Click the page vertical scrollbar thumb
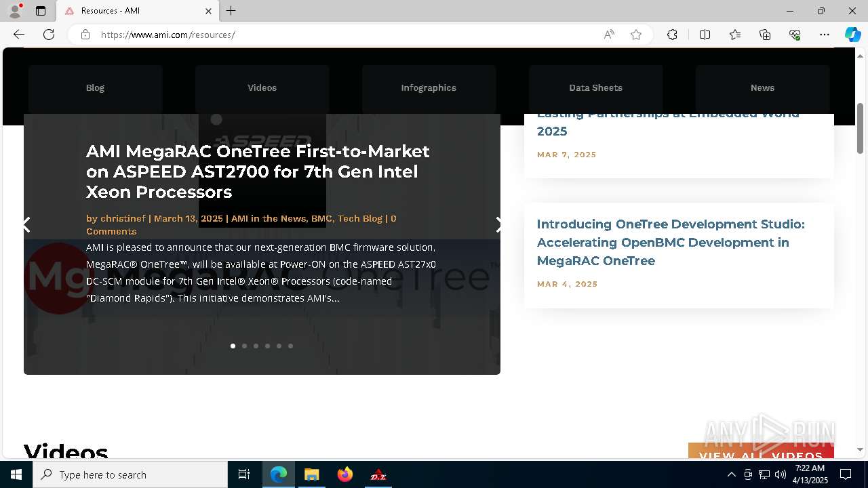 pyautogui.click(x=861, y=128)
